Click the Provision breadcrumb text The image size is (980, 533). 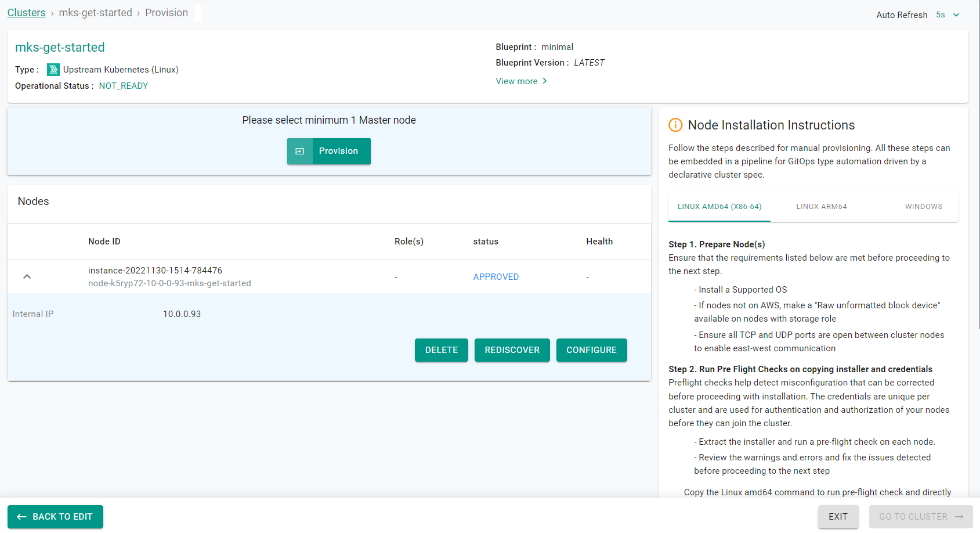pos(167,13)
